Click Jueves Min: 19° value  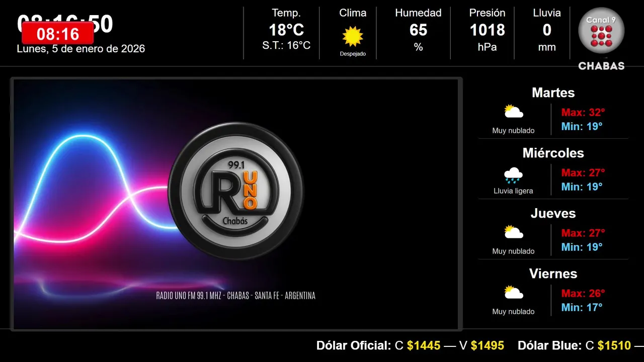(x=582, y=247)
